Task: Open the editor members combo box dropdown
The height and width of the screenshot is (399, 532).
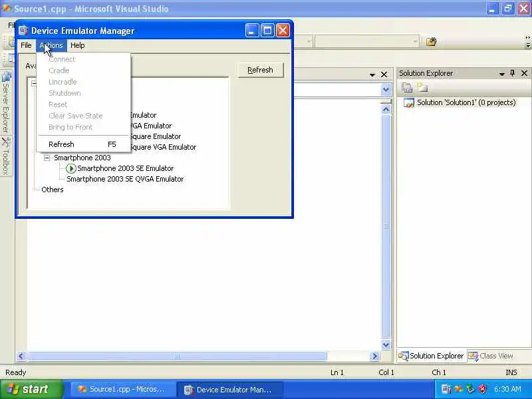Action: (x=386, y=90)
